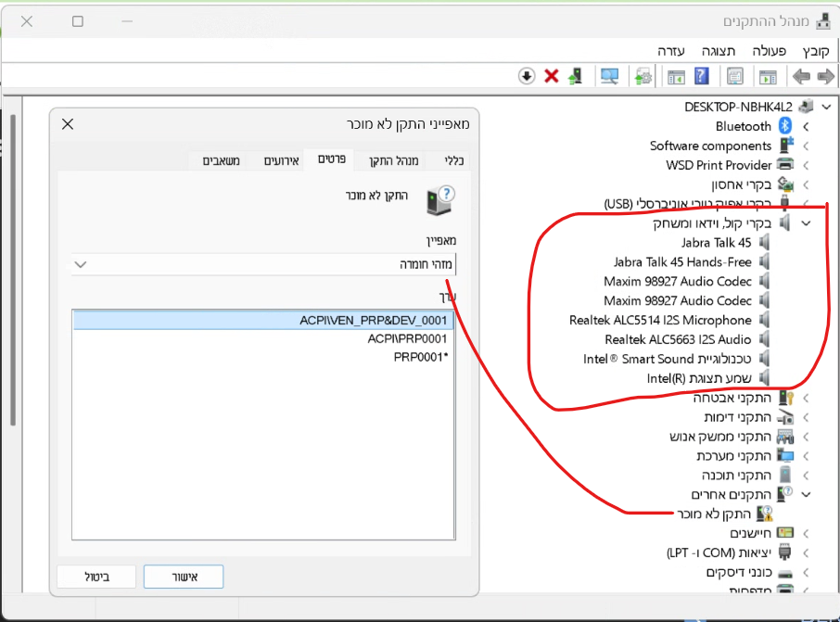
Task: Open the פעולה menu
Action: [770, 50]
